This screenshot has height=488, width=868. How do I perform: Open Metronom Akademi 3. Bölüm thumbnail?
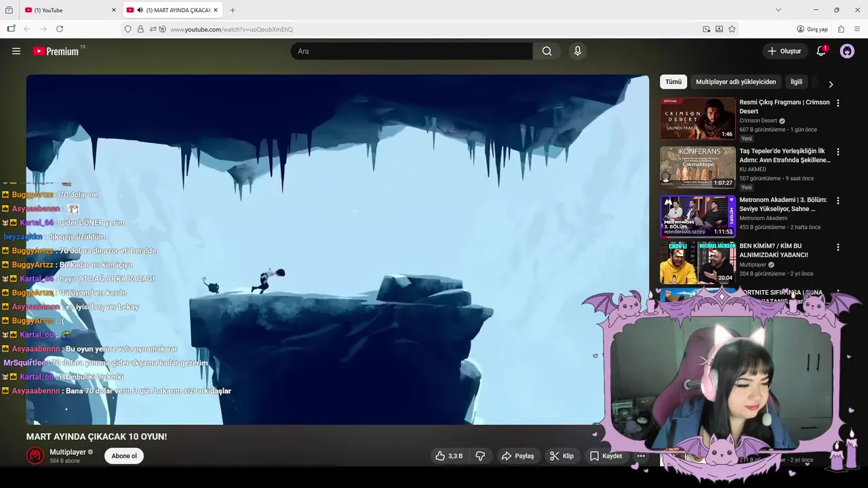(698, 216)
